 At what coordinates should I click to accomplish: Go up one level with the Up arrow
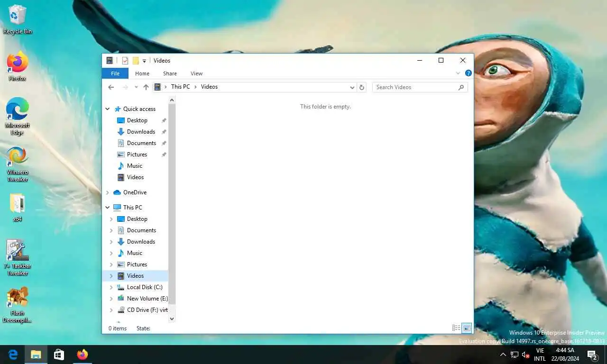click(146, 87)
